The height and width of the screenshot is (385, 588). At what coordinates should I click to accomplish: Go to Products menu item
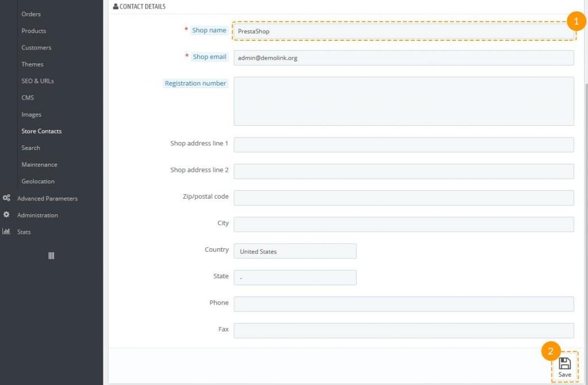33,30
